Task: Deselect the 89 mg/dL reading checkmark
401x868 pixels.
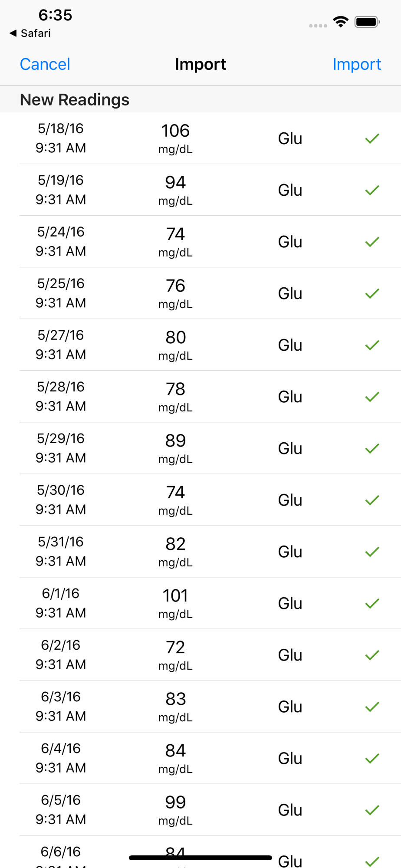Action: coord(372,448)
